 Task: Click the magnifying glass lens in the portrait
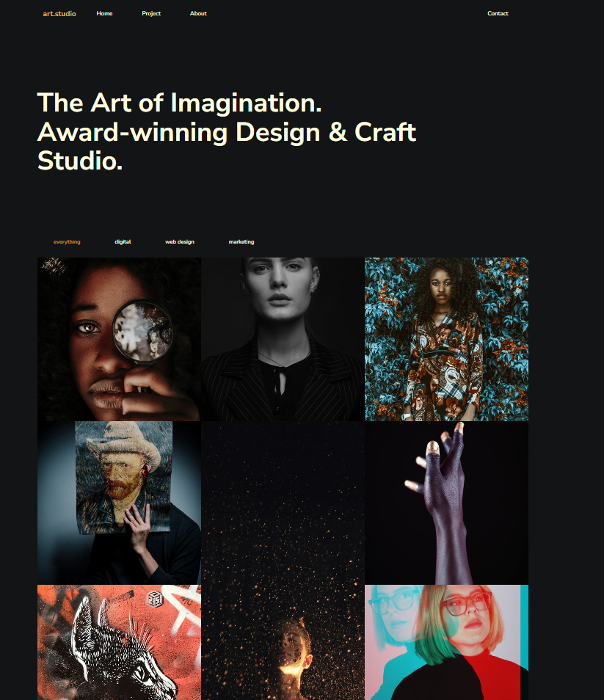tap(142, 331)
